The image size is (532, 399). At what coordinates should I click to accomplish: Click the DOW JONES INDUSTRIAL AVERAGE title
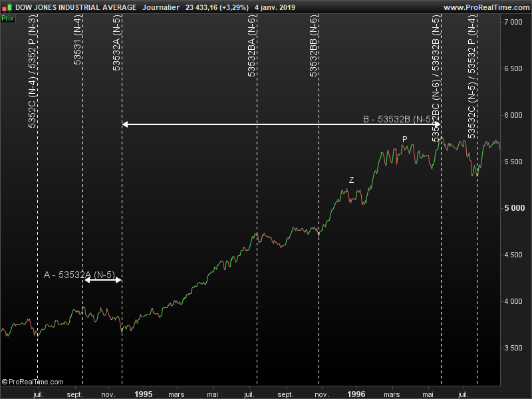76,7
